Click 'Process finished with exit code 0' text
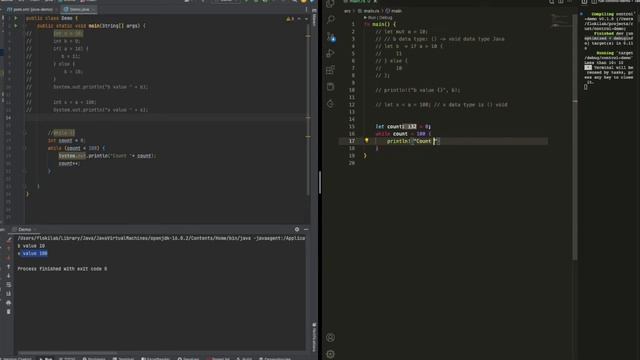This screenshot has height=360, width=640. click(x=62, y=269)
